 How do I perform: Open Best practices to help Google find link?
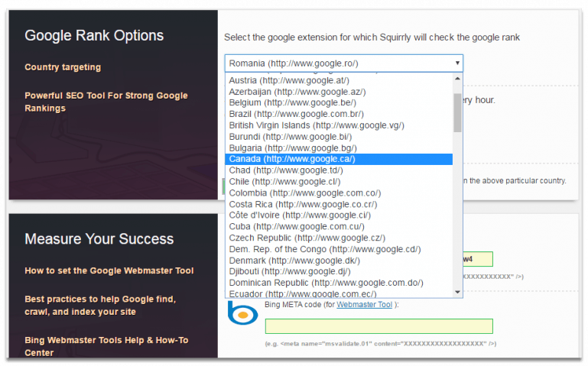coord(100,306)
